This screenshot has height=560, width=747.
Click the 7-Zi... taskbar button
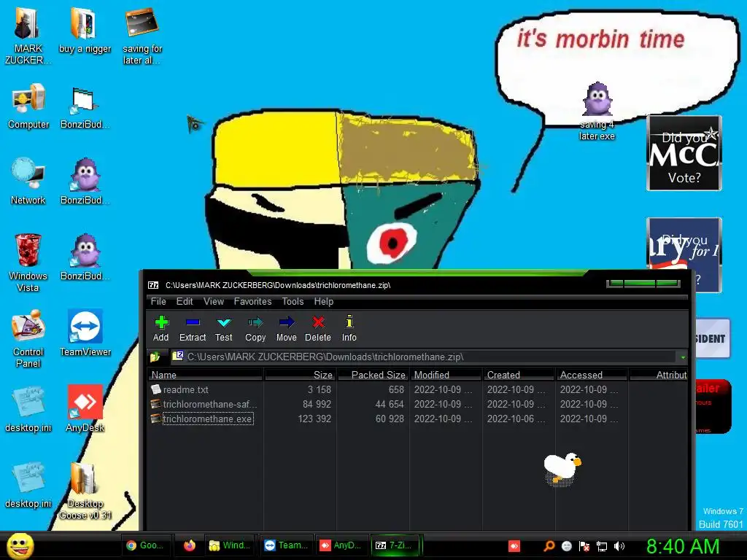click(396, 545)
